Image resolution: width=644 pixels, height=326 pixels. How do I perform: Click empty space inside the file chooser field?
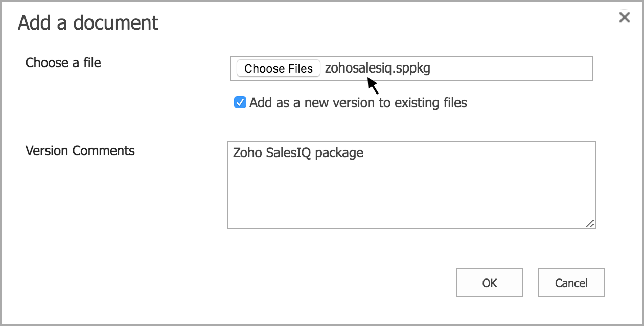(x=511, y=68)
